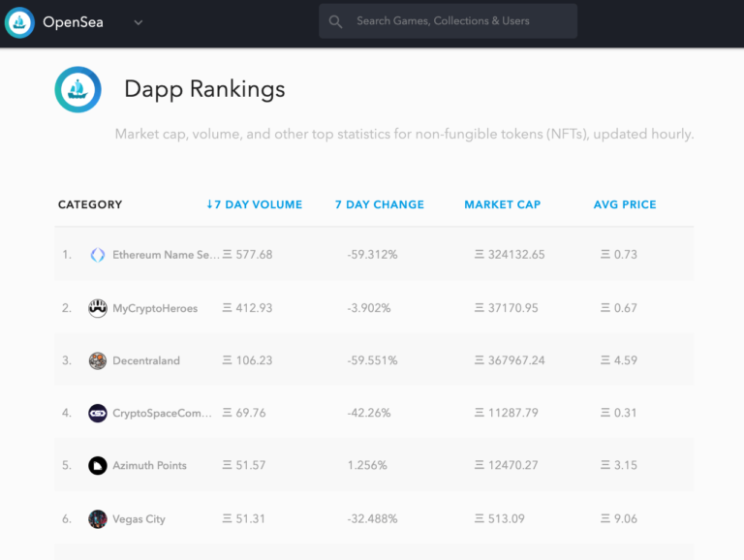The width and height of the screenshot is (744, 560).
Task: Click change value -32.488%
Action: (x=372, y=518)
